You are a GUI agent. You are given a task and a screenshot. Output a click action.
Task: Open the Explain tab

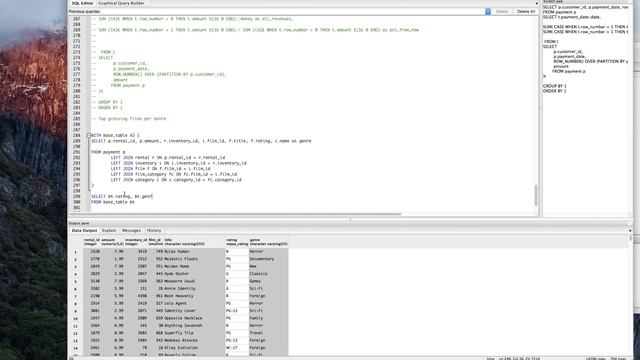tap(109, 231)
